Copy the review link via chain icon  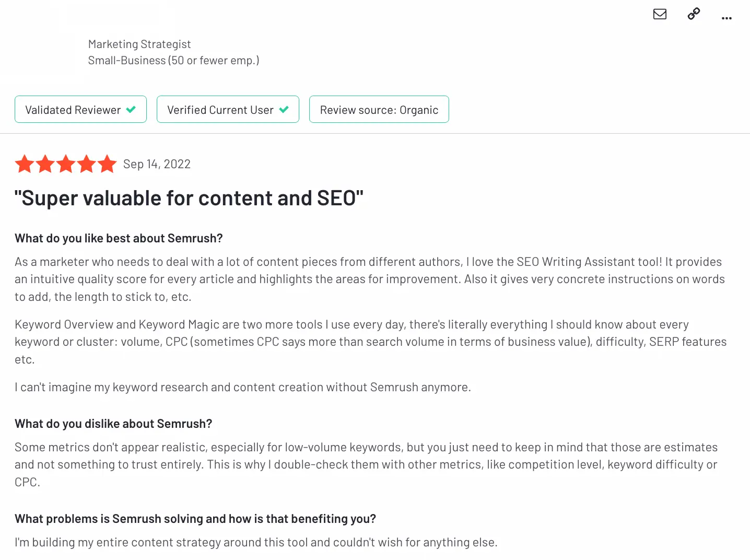tap(694, 14)
